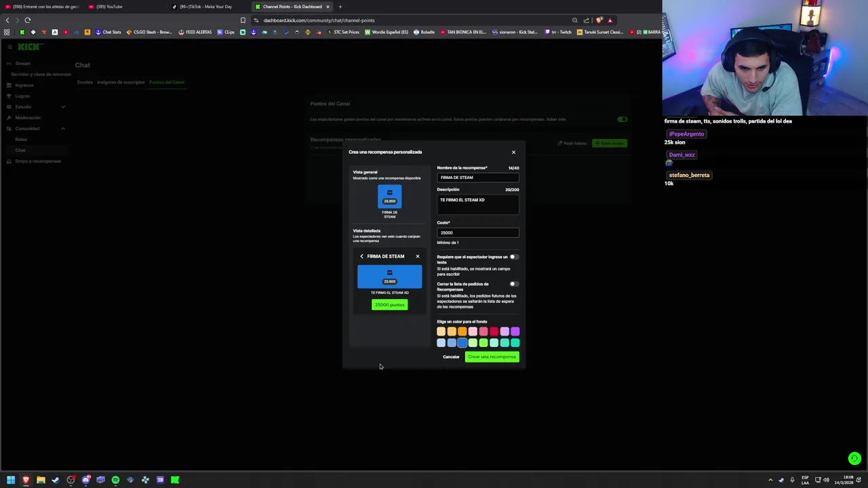Click the reward name input field
Screen dimensions: 868x488
click(478, 178)
